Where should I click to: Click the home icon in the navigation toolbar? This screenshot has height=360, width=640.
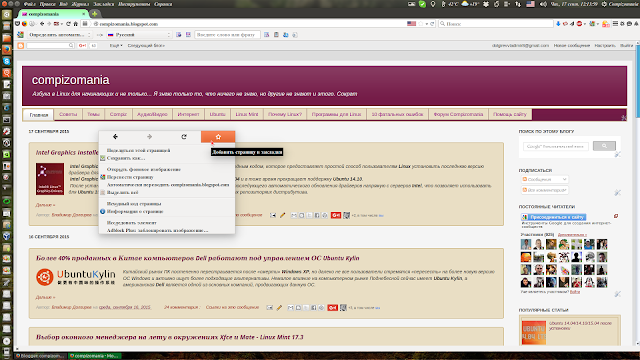point(75,24)
